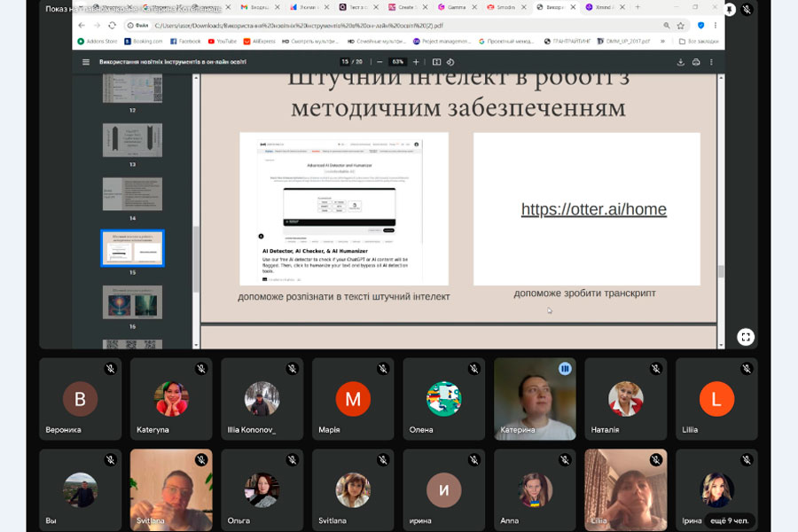Screen dimensions: 798x532
Task: Click the muted mic icon on Марія's tile
Action: click(383, 369)
